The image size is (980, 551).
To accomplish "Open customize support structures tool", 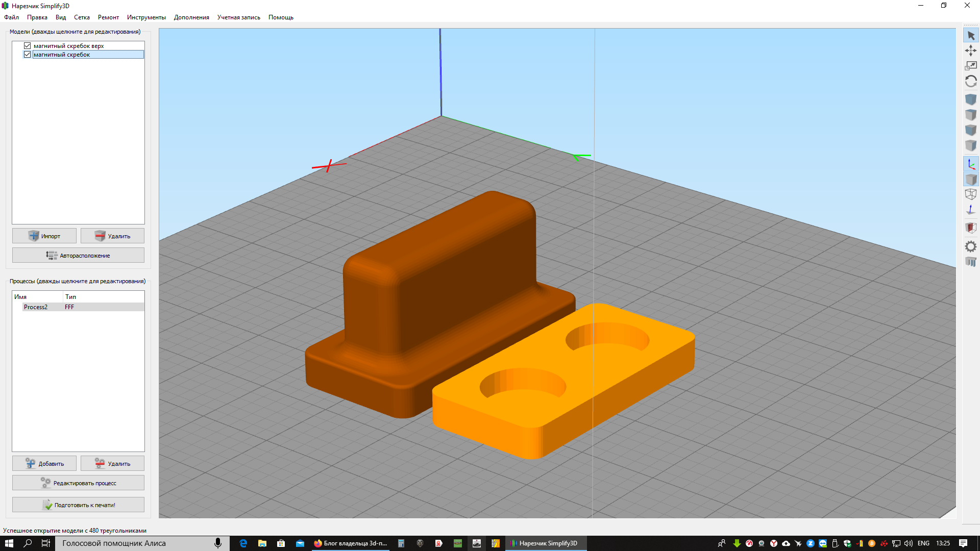I will (x=971, y=262).
